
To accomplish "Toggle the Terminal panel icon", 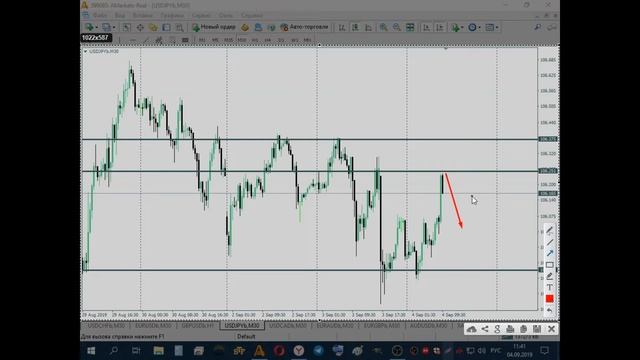I will click(x=166, y=27).
